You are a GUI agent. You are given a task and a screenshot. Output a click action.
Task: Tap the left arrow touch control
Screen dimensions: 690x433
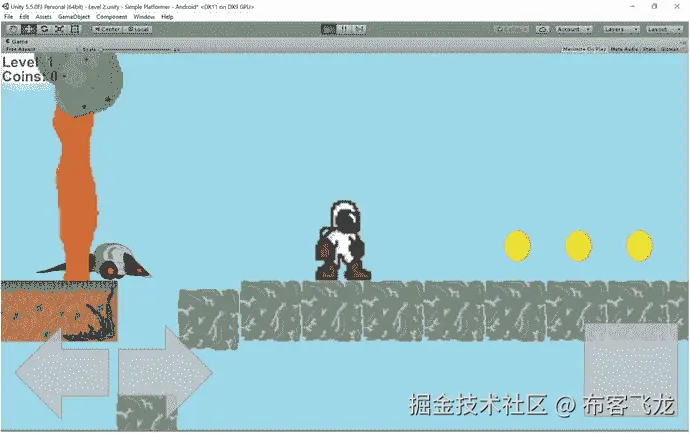[62, 374]
